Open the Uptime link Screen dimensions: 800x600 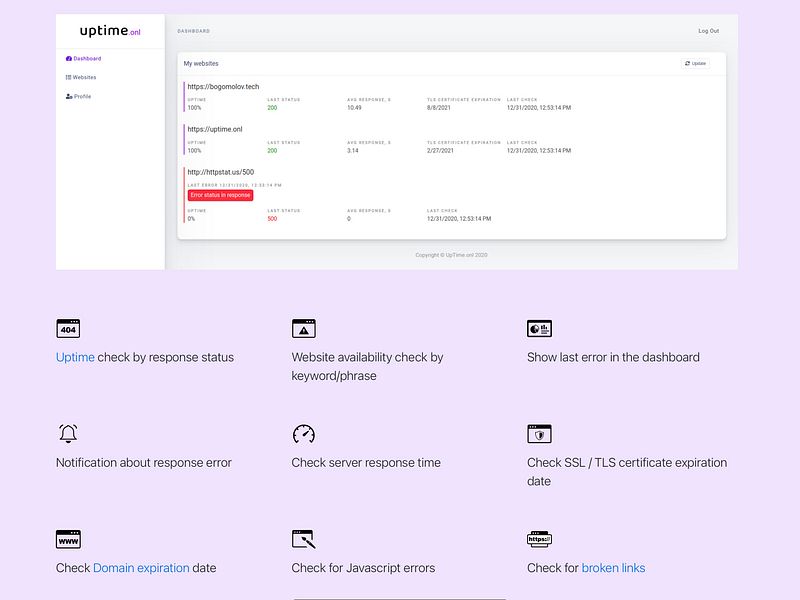[75, 357]
